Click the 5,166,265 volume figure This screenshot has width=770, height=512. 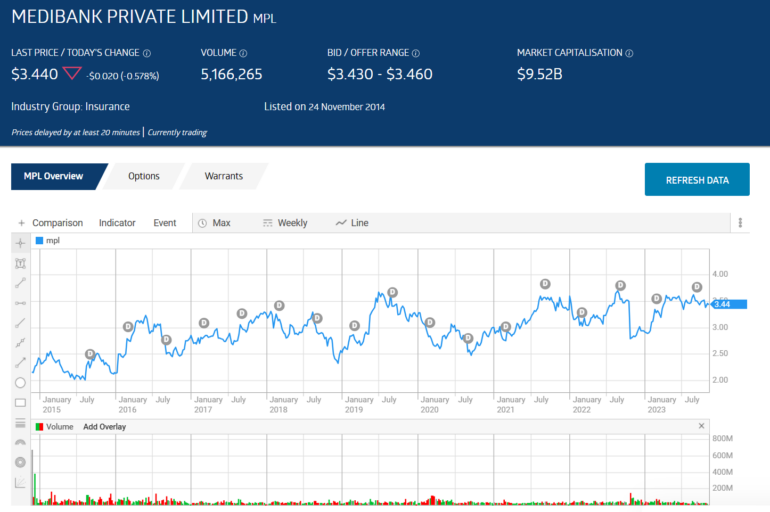[x=231, y=74]
